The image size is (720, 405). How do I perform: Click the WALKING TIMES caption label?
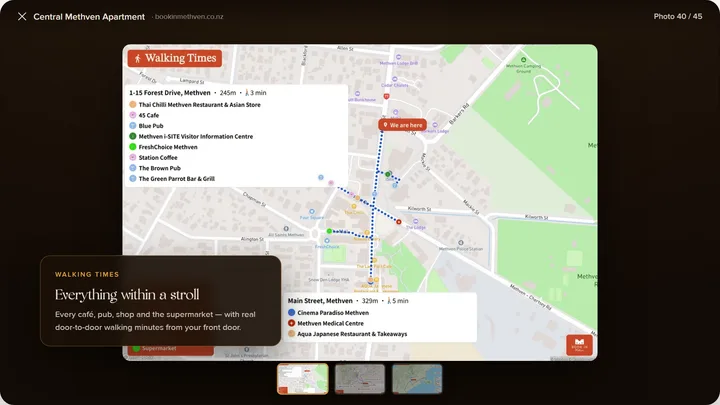(87, 274)
